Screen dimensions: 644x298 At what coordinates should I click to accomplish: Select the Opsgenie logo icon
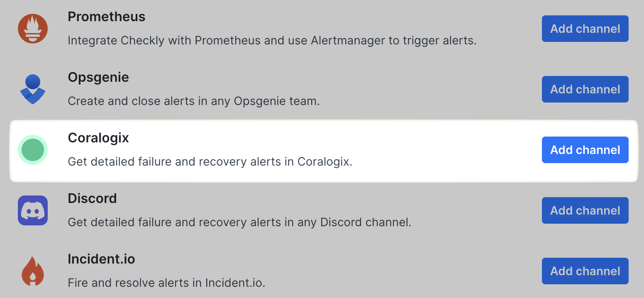(32, 89)
